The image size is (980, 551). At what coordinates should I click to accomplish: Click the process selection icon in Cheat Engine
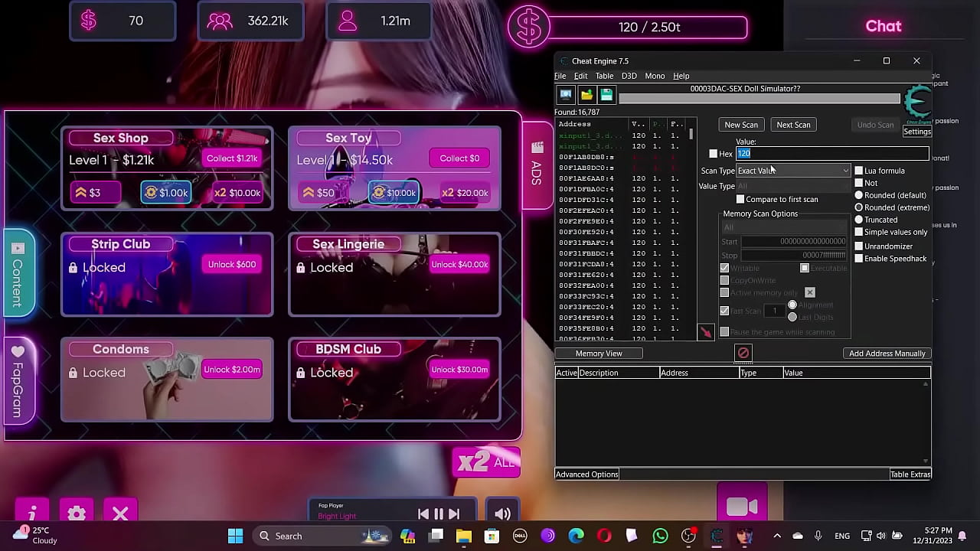(x=565, y=94)
